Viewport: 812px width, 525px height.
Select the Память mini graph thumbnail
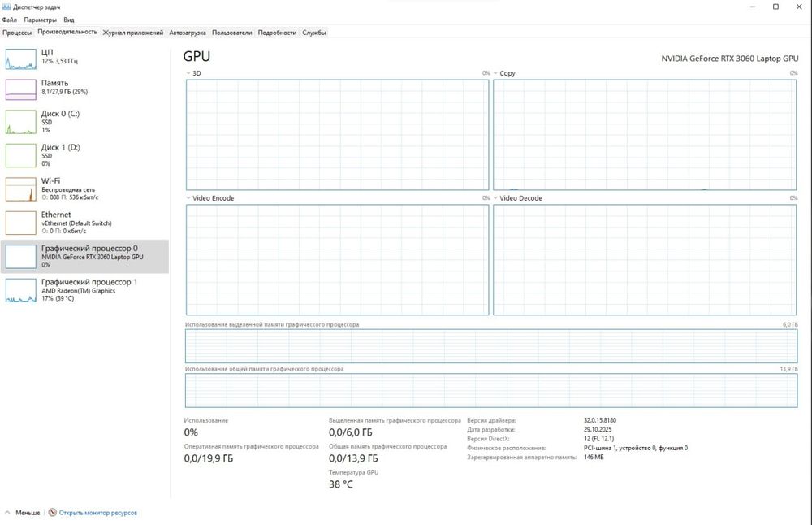[x=21, y=89]
